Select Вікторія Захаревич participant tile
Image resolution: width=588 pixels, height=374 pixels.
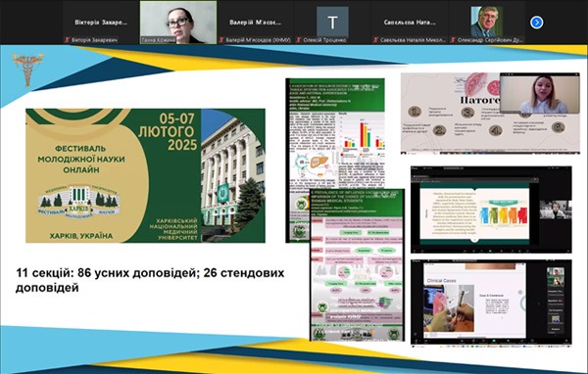click(101, 23)
